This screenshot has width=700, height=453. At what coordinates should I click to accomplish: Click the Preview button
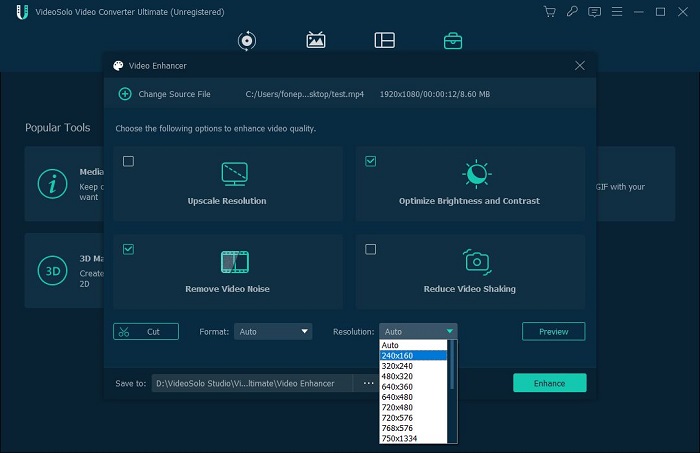(x=554, y=332)
